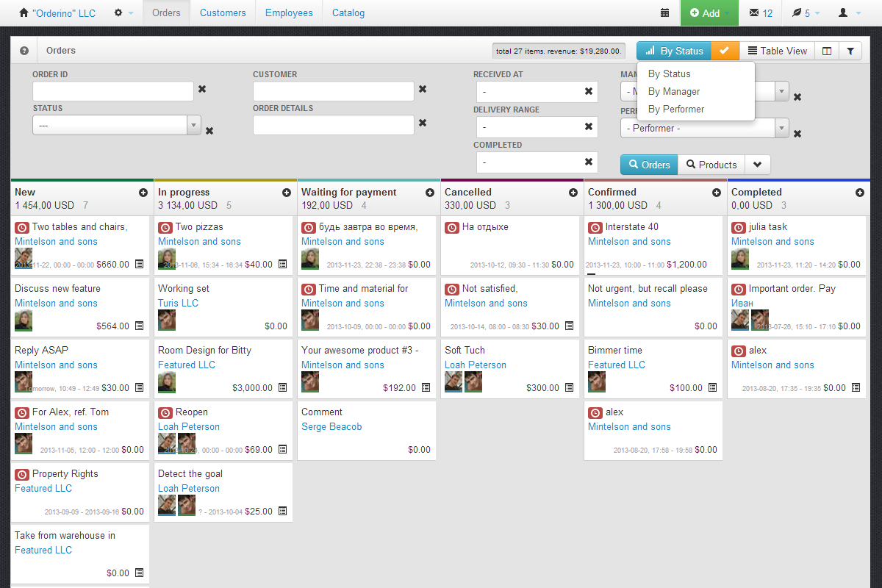Viewport: 882px width, 588px height.
Task: Open details icon on Room Design card
Action: click(283, 388)
